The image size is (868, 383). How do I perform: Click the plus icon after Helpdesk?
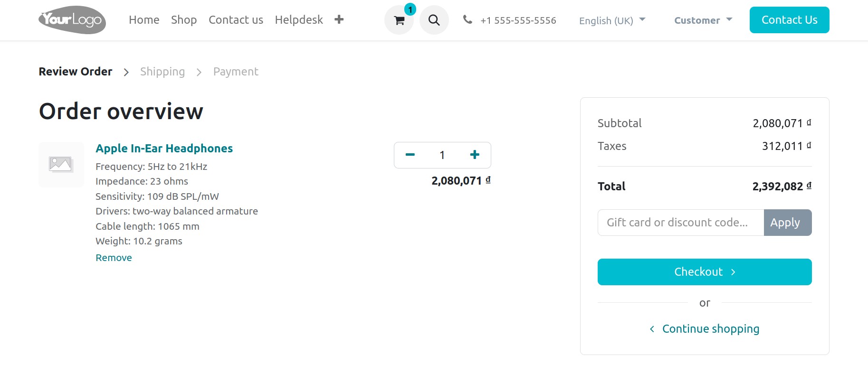pos(339,19)
